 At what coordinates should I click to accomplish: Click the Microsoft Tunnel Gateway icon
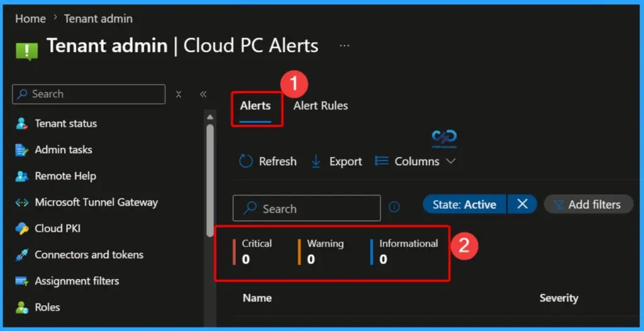click(x=22, y=203)
